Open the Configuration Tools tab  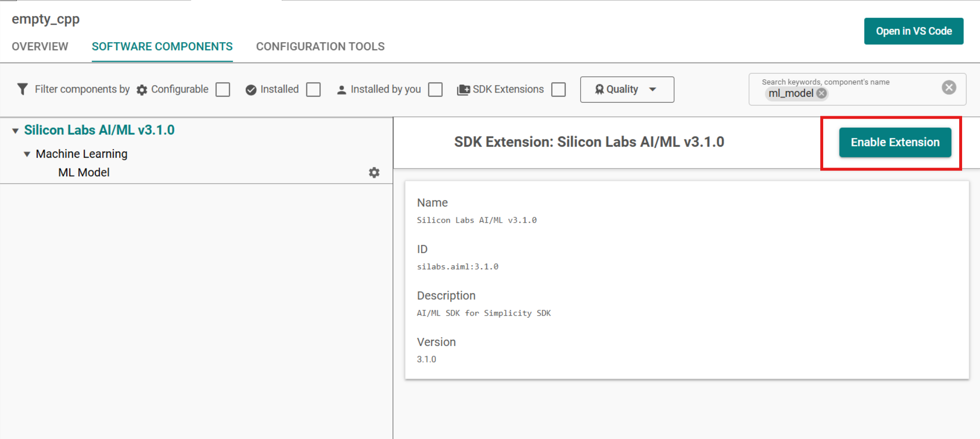320,46
